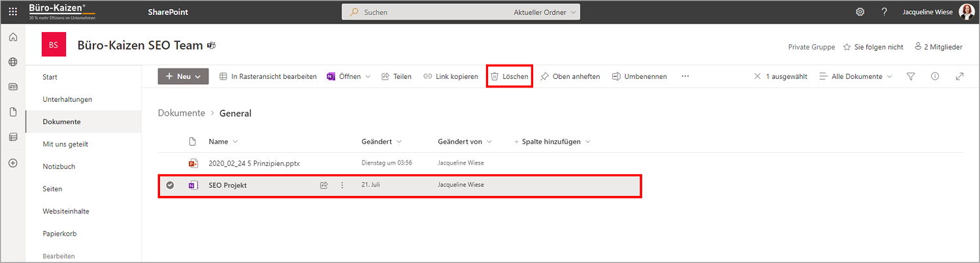Click the PowerPoint icon of 5 Prinzipien file
Image resolution: width=980 pixels, height=263 pixels.
193,163
